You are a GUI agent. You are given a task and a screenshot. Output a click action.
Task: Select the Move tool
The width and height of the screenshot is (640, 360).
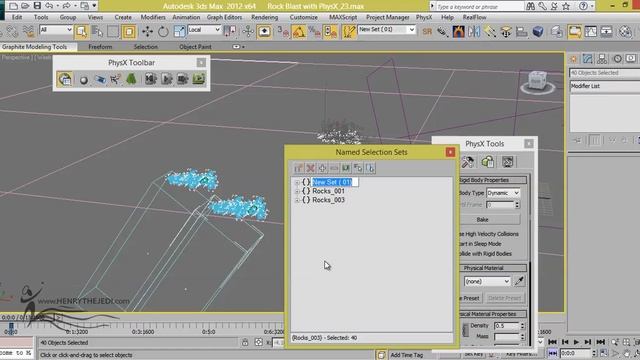pos(147,31)
